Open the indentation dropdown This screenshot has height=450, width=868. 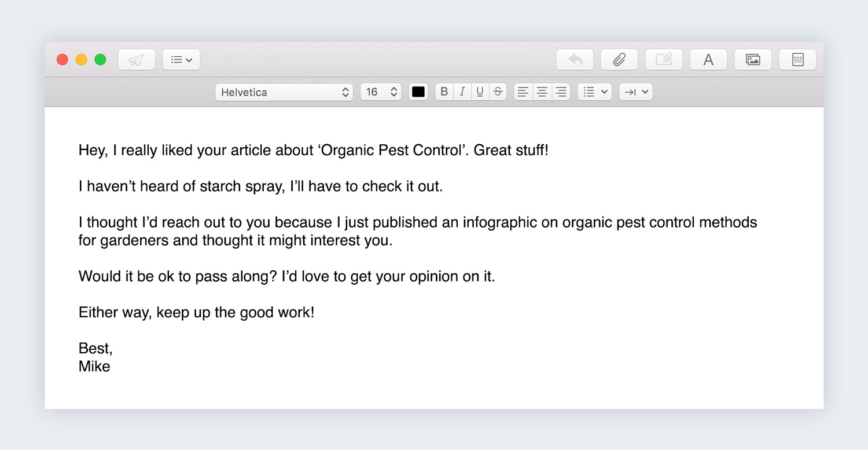pos(635,92)
